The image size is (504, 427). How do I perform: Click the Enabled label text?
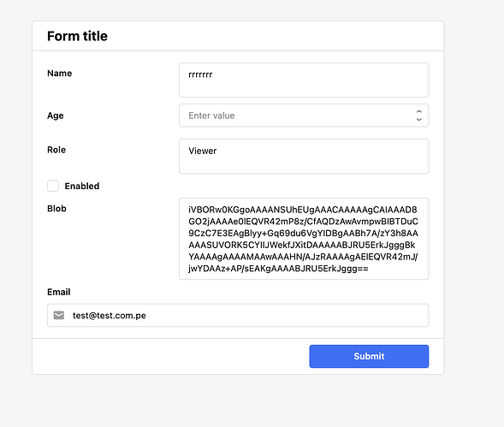point(82,186)
